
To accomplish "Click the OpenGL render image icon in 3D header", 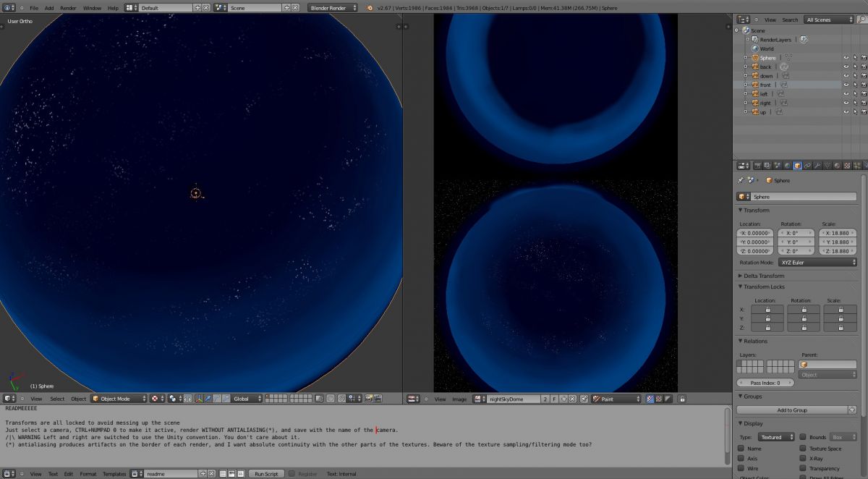I will pyautogui.click(x=369, y=399).
